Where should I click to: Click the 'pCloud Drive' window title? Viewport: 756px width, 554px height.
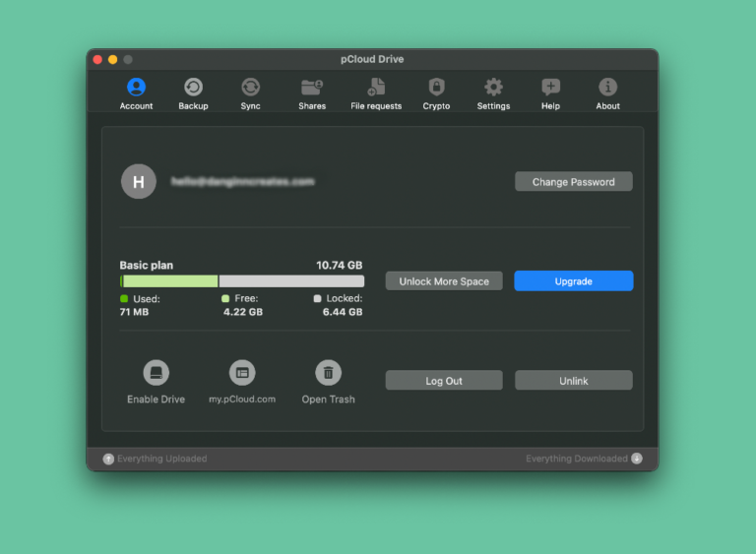372,59
